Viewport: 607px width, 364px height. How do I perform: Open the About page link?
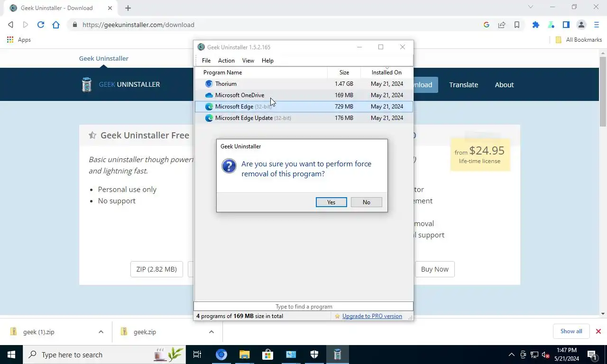click(x=504, y=85)
